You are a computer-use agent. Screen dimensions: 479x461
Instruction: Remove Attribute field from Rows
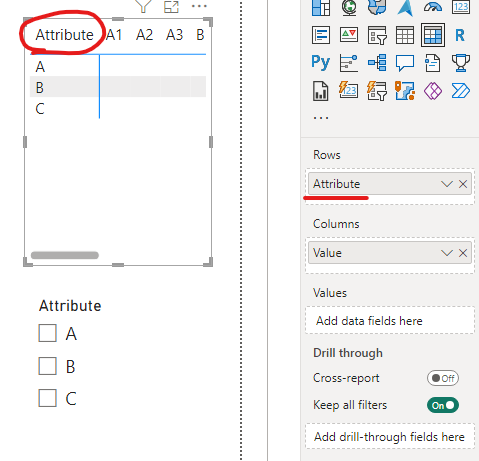(463, 184)
